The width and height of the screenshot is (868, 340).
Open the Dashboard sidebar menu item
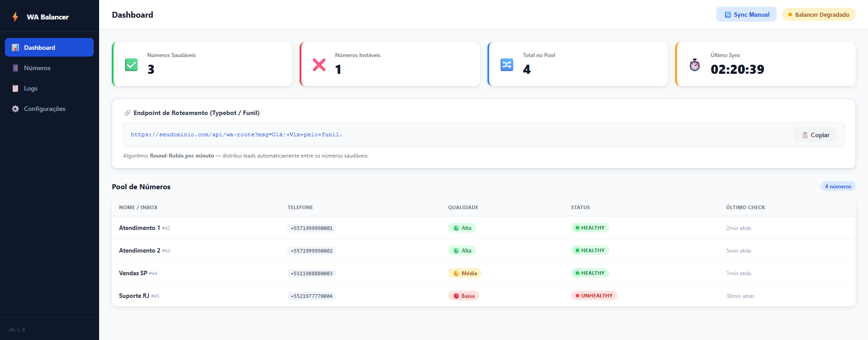tap(49, 48)
